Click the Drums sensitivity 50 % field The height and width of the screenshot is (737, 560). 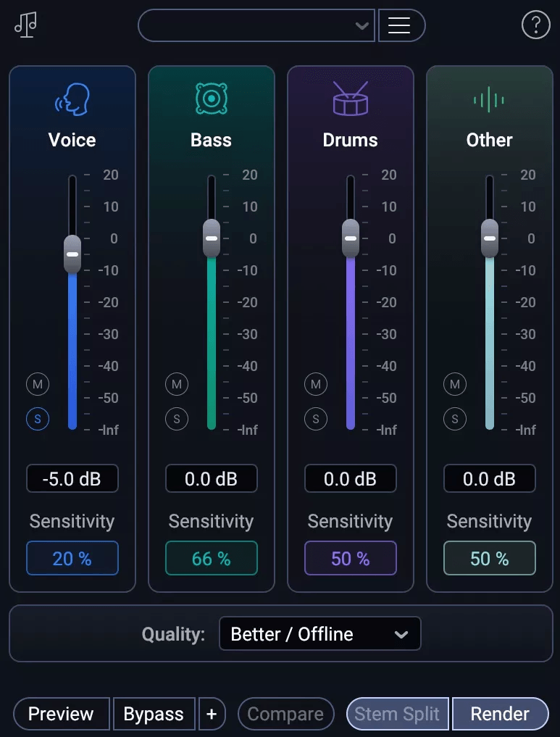point(351,559)
